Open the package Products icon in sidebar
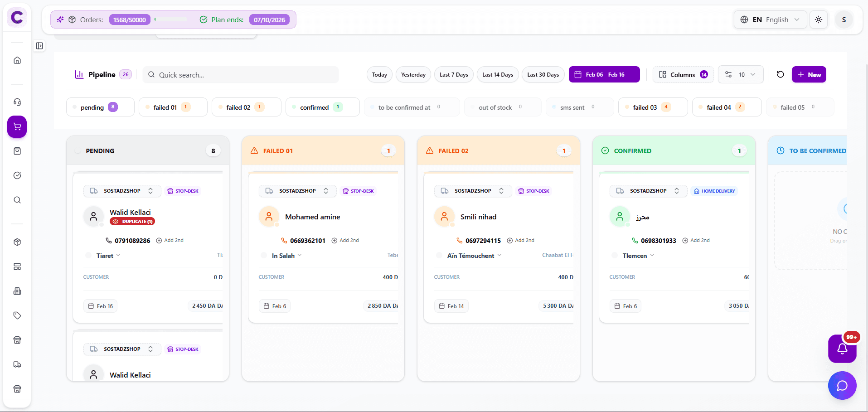The image size is (868, 412). point(17,242)
